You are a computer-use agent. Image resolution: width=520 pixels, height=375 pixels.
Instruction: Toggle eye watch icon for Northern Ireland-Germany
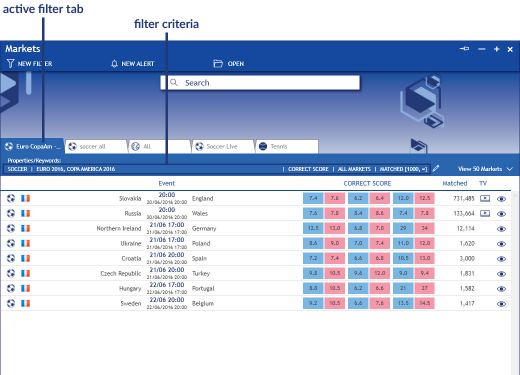[x=501, y=229]
